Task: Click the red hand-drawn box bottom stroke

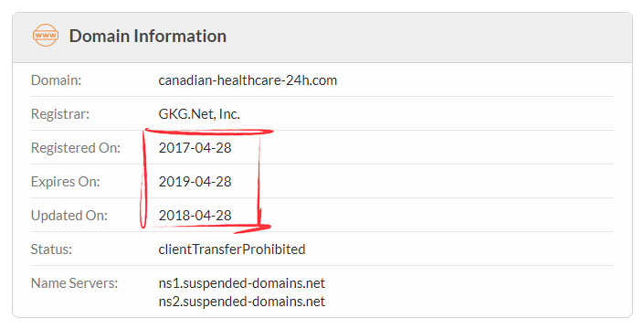Action: [x=209, y=228]
